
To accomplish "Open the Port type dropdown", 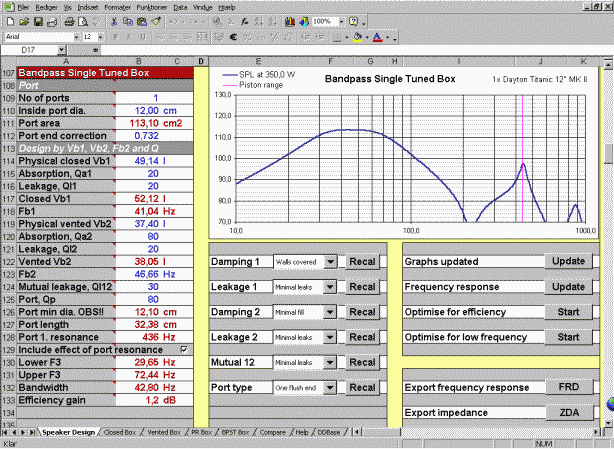I will (330, 388).
